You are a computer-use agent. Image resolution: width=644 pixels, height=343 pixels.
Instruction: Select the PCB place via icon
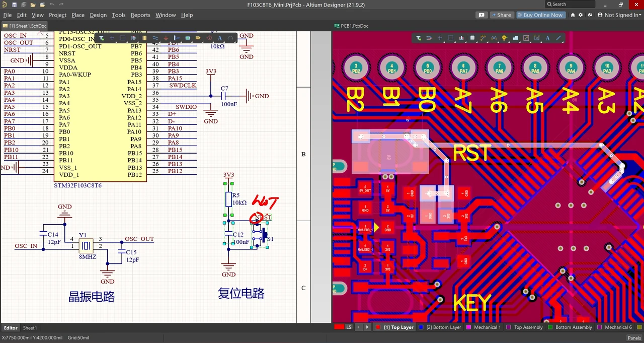pyautogui.click(x=504, y=38)
